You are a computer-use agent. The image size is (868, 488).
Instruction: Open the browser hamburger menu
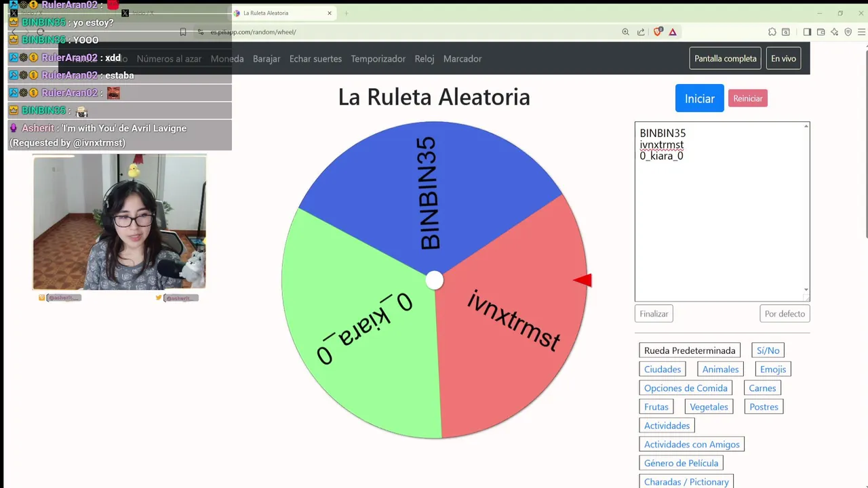(x=862, y=32)
